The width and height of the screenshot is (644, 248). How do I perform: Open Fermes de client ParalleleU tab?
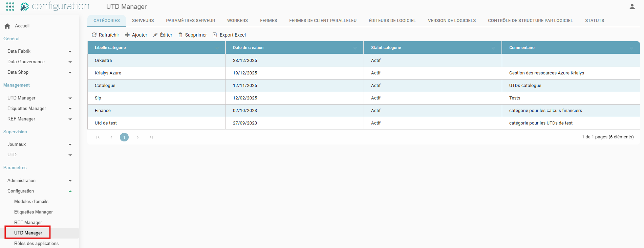[323, 21]
